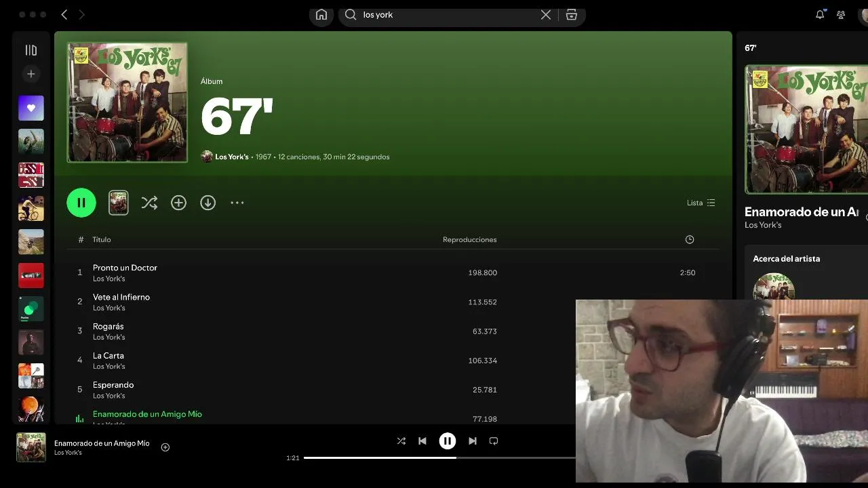The image size is (868, 488).
Task: Click the Título column header
Action: [102, 239]
